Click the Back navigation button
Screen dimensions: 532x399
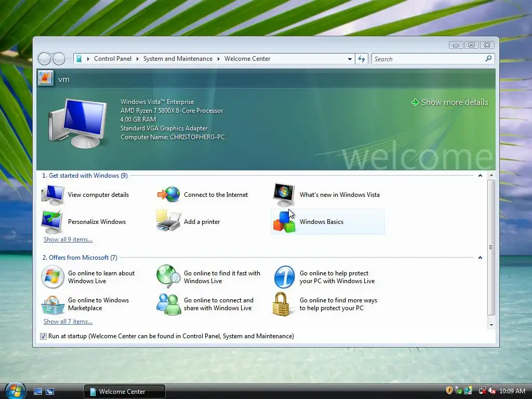coord(44,59)
